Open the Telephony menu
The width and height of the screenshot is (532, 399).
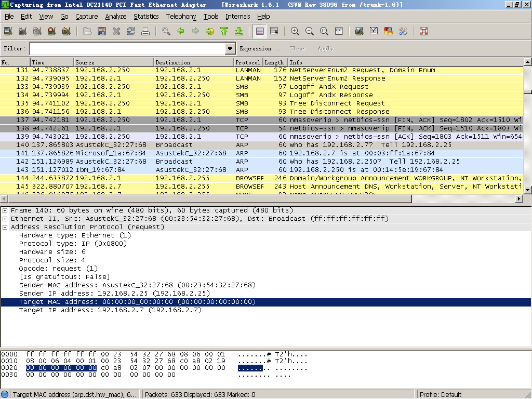click(181, 17)
